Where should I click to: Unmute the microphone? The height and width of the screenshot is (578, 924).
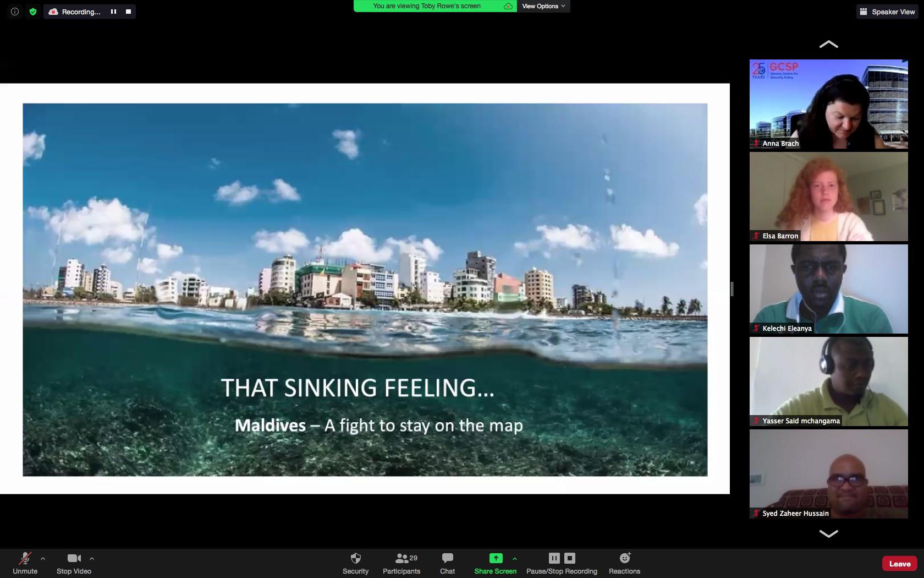click(x=25, y=563)
